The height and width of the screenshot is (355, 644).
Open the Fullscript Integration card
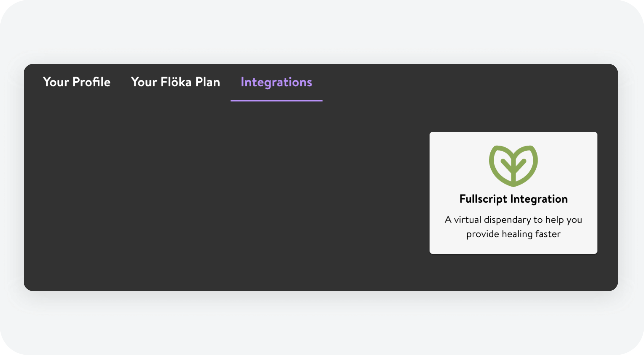click(x=513, y=193)
